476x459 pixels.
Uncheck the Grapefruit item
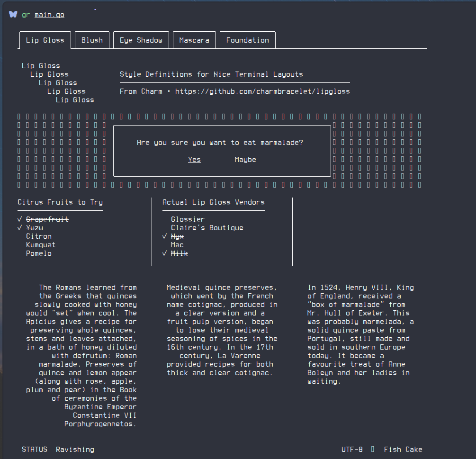pos(43,219)
